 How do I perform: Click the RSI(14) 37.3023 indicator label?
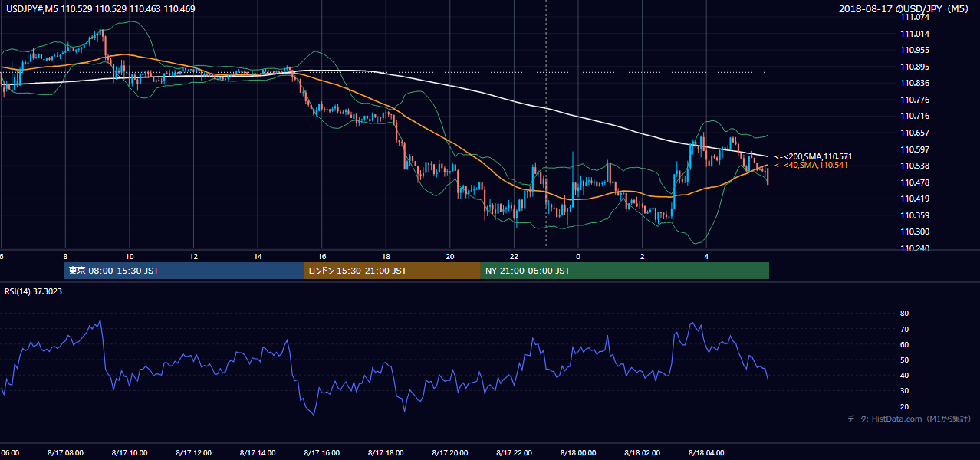(32, 291)
